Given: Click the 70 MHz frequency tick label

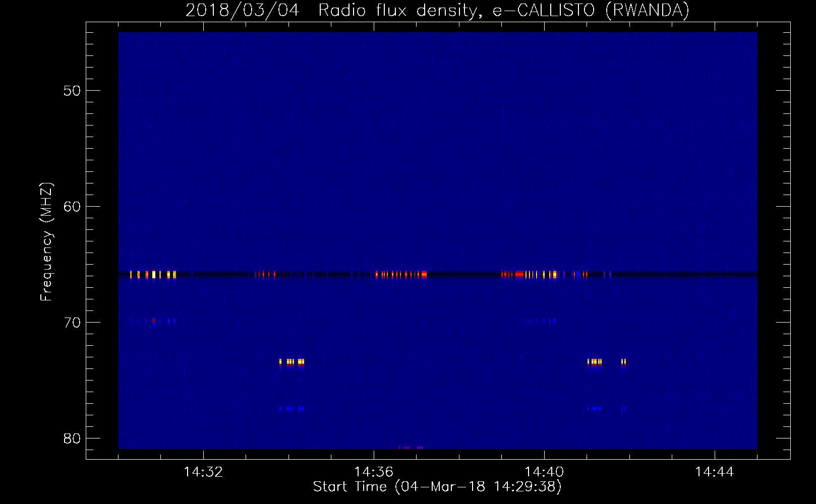Looking at the screenshot, I should point(72,323).
